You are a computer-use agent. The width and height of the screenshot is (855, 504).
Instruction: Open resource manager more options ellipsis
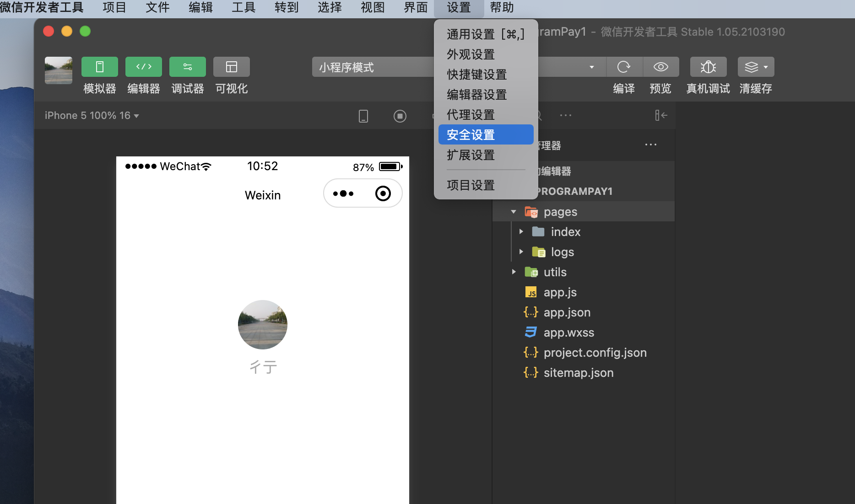650,145
